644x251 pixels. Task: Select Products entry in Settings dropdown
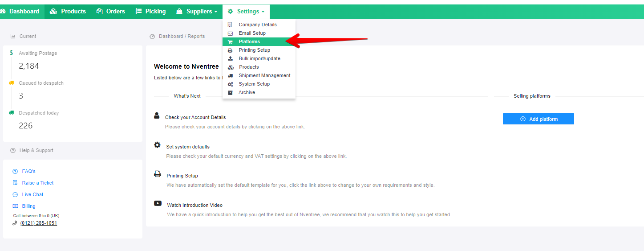259,67
